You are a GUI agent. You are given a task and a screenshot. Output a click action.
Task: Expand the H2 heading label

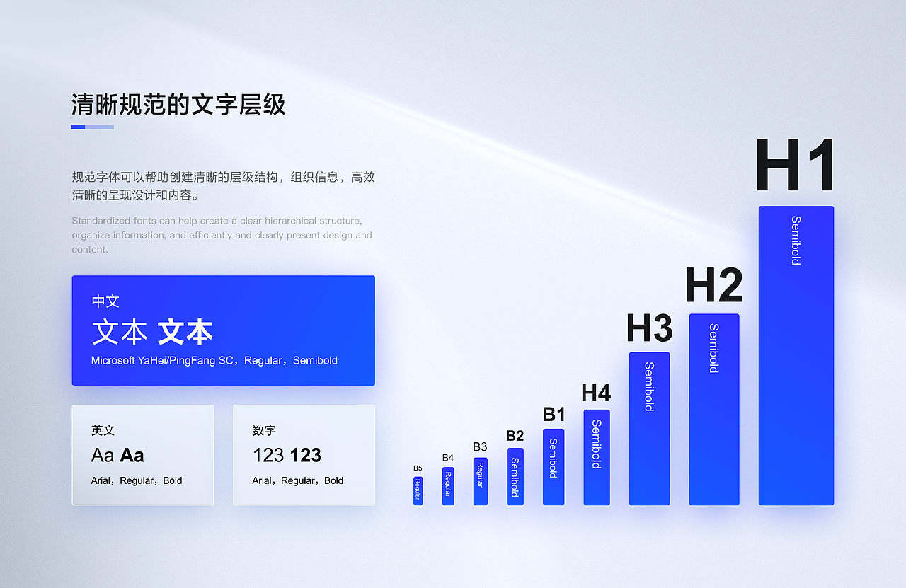coord(713,286)
